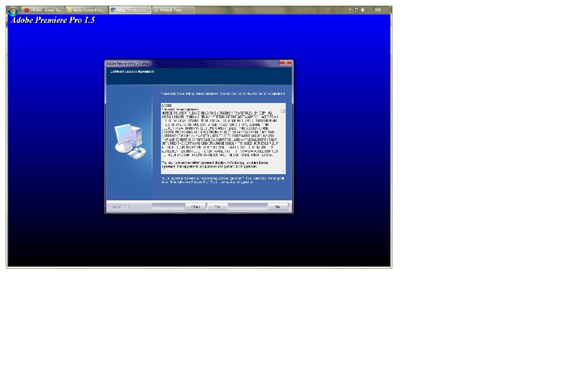Click the license text scrollbar up arrow

(283, 105)
